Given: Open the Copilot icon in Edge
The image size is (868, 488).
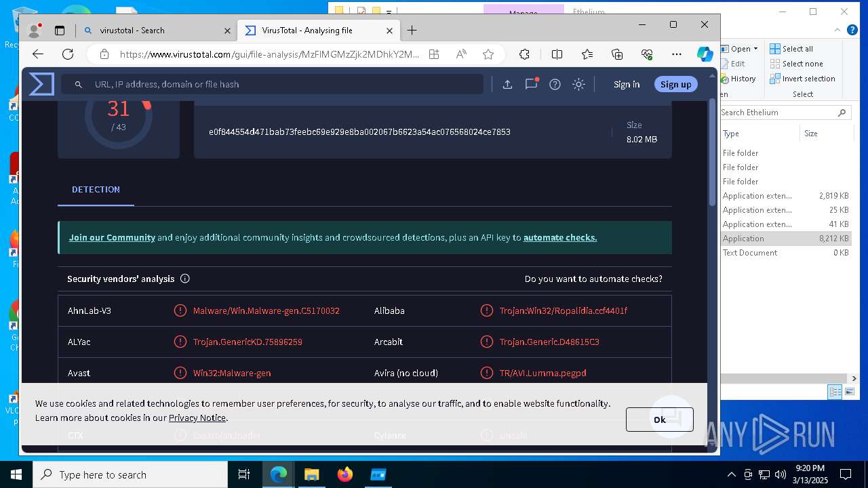Looking at the screenshot, I should (x=705, y=54).
